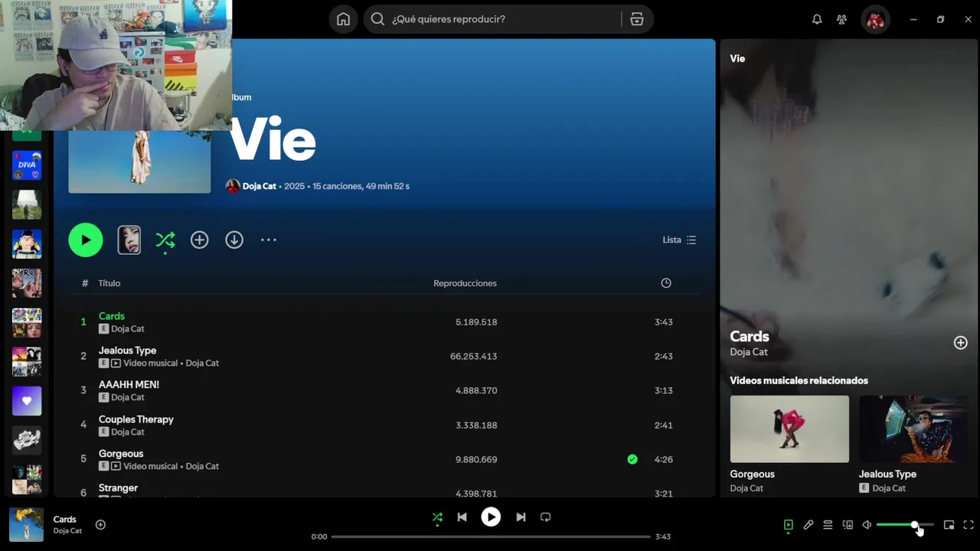Open Vie album cover image
The width and height of the screenshot is (980, 551).
pyautogui.click(x=139, y=161)
